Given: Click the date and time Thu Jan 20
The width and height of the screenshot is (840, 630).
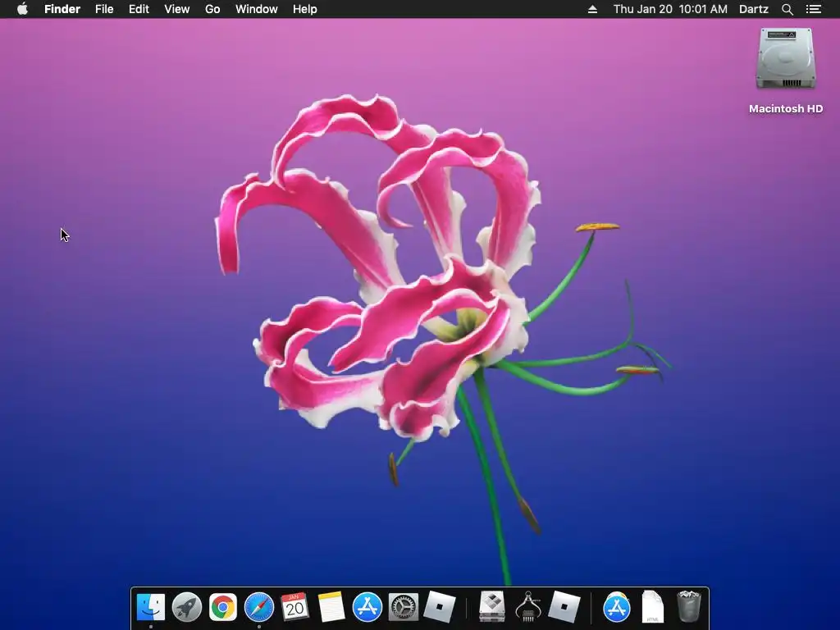Looking at the screenshot, I should click(670, 9).
